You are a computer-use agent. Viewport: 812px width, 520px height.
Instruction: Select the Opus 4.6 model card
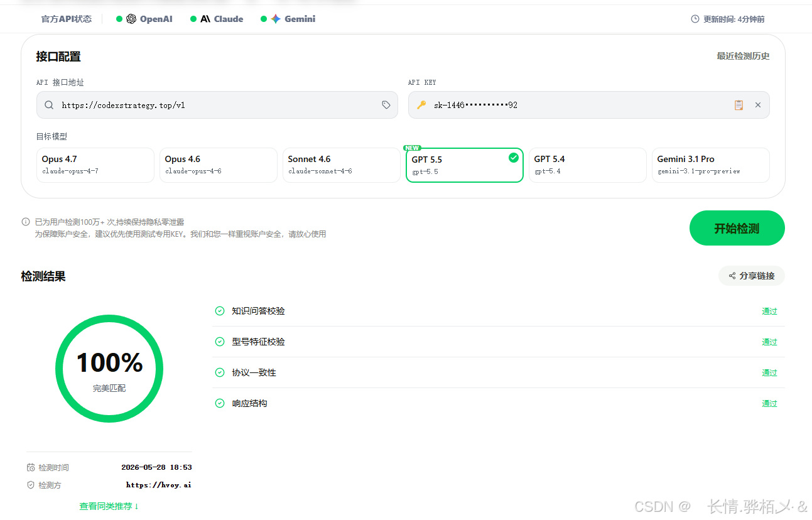click(219, 165)
